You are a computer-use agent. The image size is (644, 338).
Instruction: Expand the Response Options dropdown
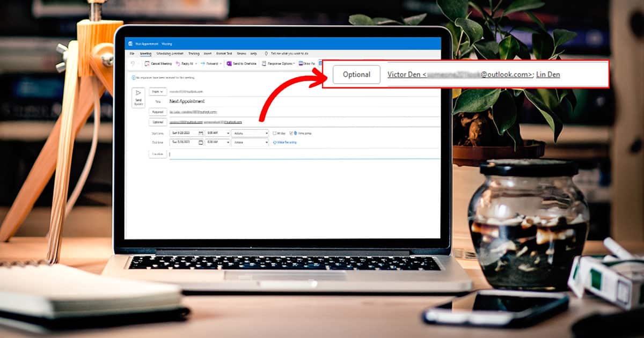click(x=294, y=63)
